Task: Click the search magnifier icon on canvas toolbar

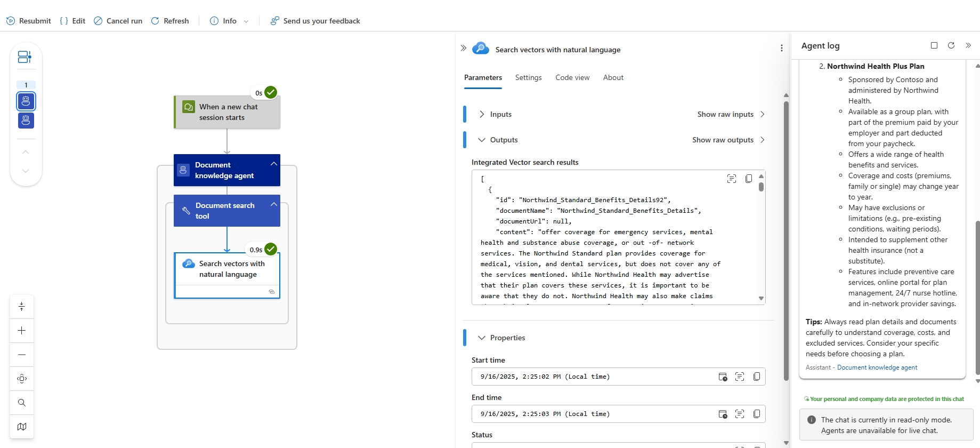Action: [22, 403]
